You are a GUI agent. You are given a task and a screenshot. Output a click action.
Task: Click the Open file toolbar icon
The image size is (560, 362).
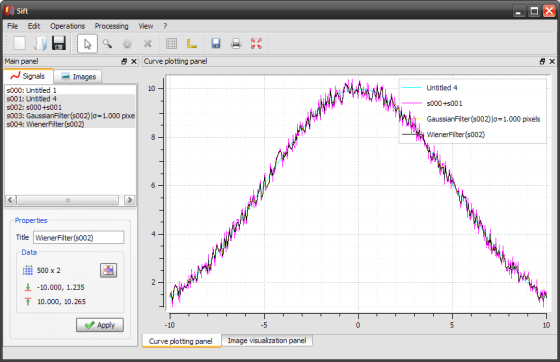[40, 44]
